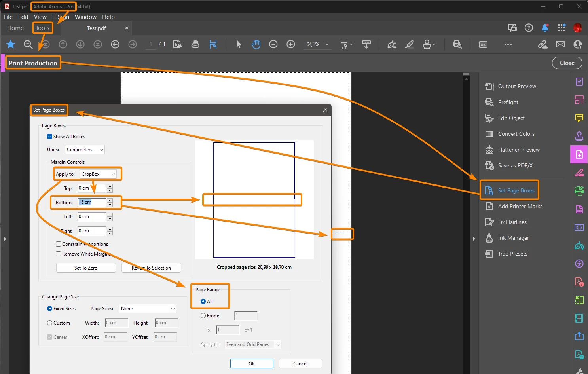588x374 pixels.
Task: Click the highlight text pen icon
Action: [410, 44]
